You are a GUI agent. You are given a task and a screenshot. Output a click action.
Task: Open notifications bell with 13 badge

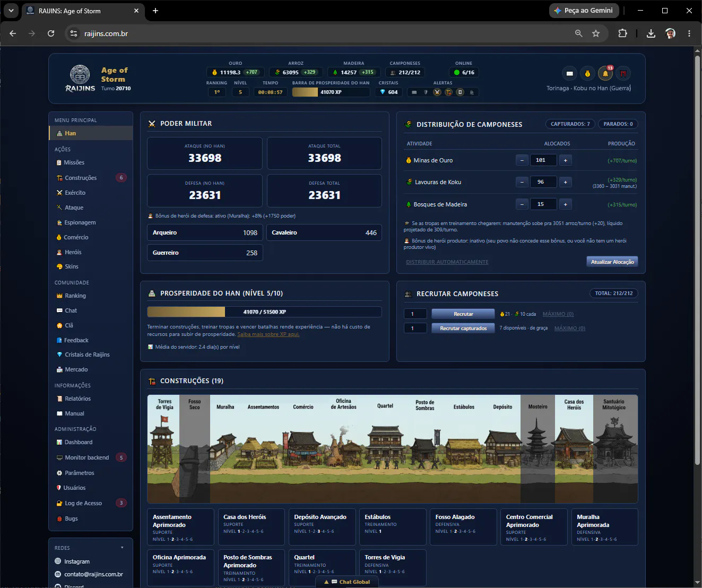pyautogui.click(x=605, y=74)
